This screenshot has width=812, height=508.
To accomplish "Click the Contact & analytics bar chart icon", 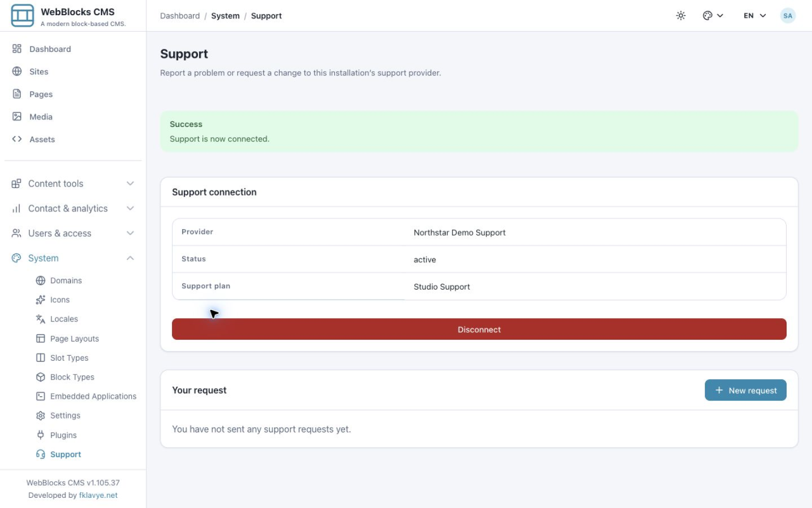I will coord(16,208).
